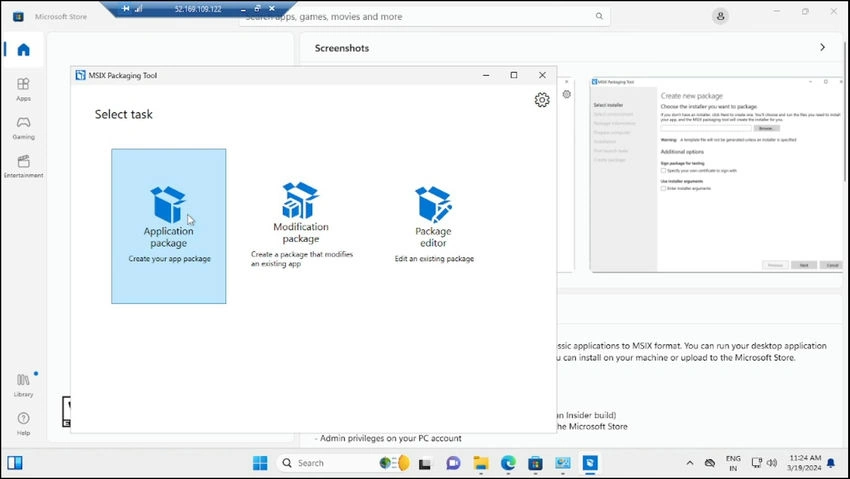Image resolution: width=850 pixels, height=479 pixels.
Task: Open Task View from taskbar
Action: (425, 463)
